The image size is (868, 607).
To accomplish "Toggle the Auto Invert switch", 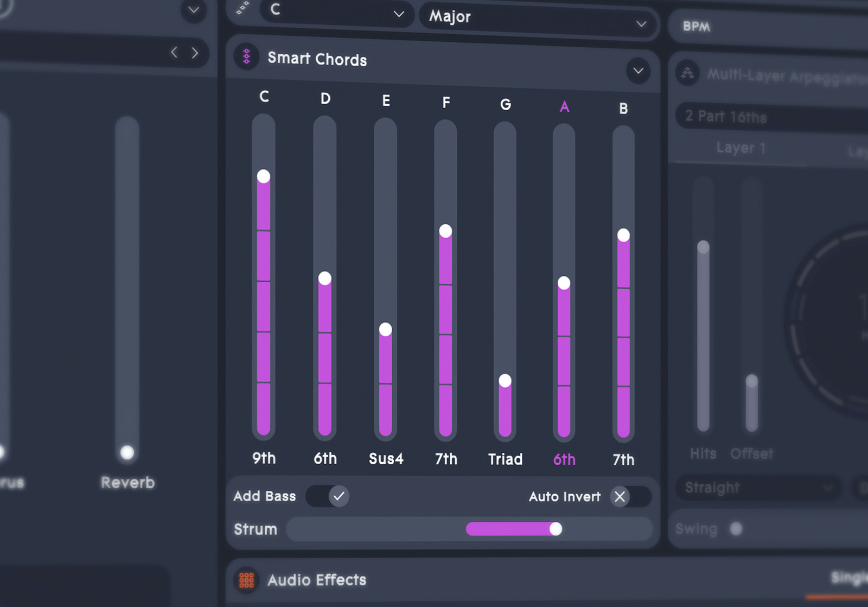I will click(x=630, y=496).
